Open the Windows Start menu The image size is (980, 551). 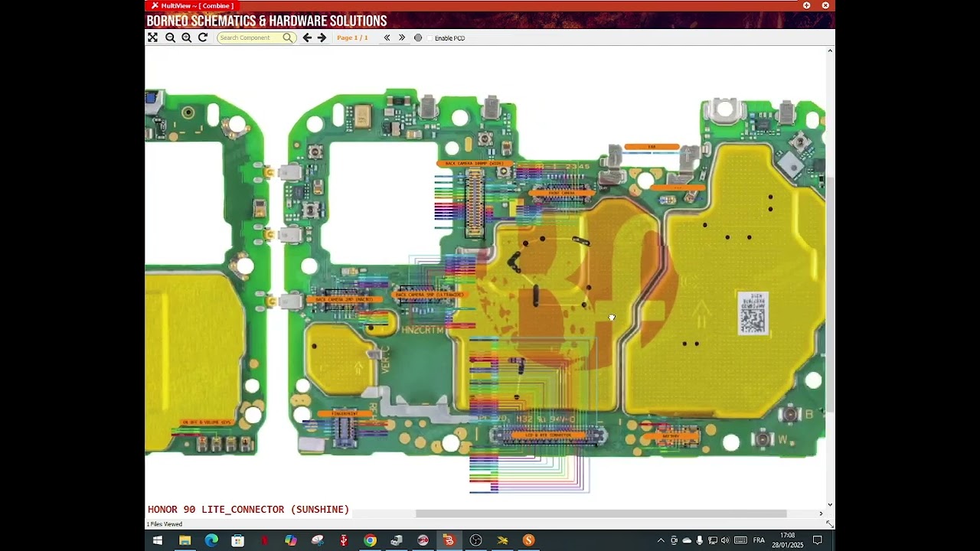point(158,540)
